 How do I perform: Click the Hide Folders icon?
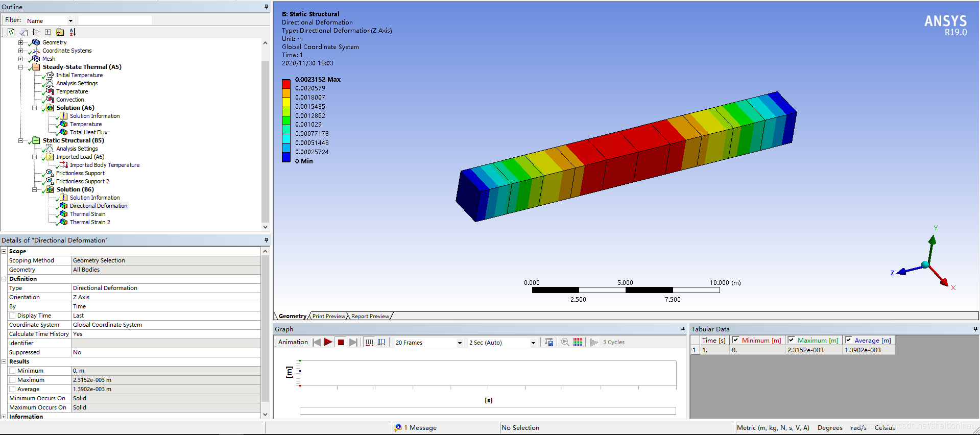pos(60,32)
